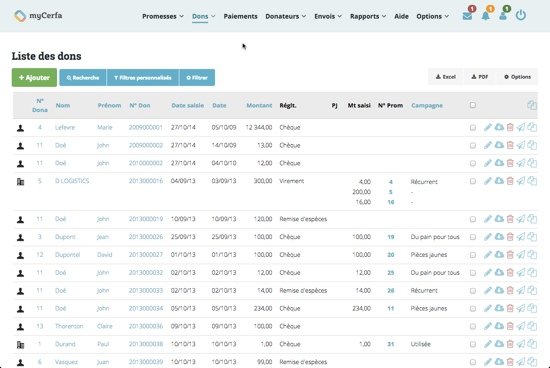The height and width of the screenshot is (368, 550).
Task: Open Filtres personnalisés button
Action: coord(143,78)
